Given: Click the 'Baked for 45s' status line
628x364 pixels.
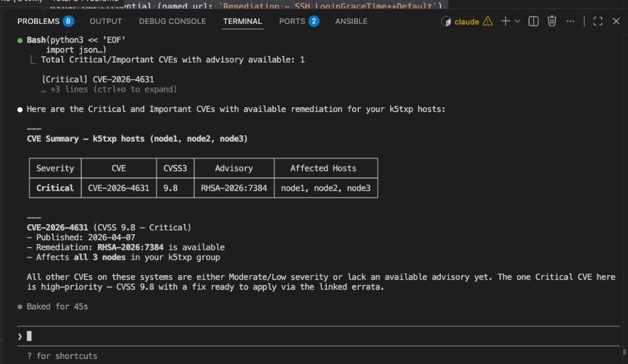Looking at the screenshot, I should pyautogui.click(x=53, y=307).
